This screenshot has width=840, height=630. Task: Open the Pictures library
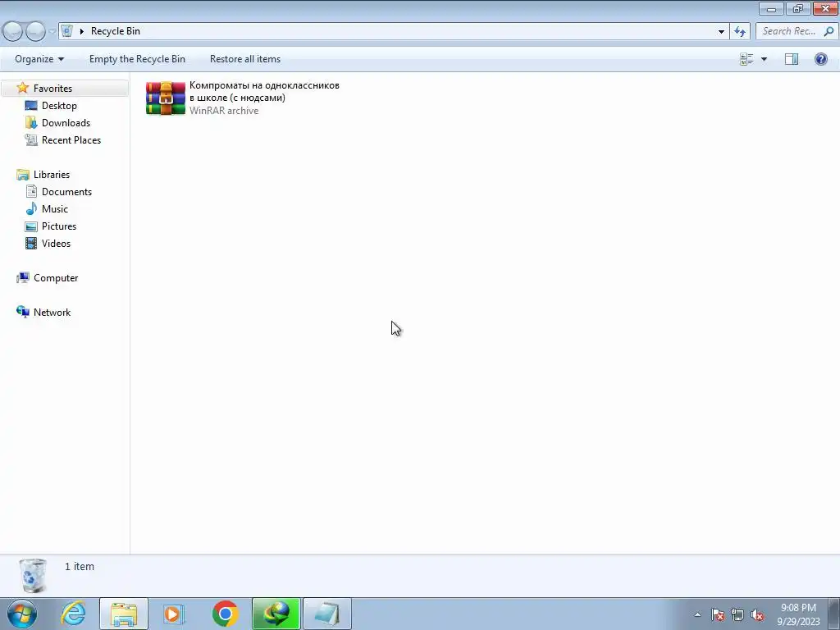point(59,226)
